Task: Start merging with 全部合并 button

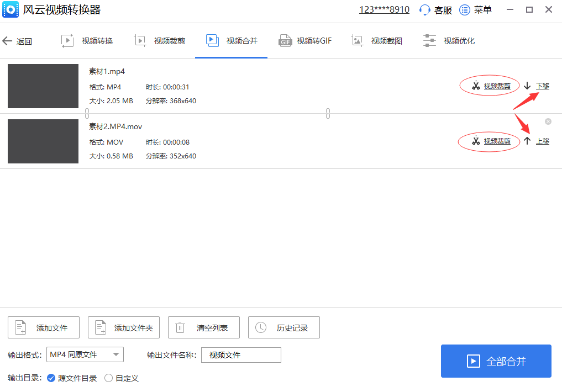Action: [496, 361]
